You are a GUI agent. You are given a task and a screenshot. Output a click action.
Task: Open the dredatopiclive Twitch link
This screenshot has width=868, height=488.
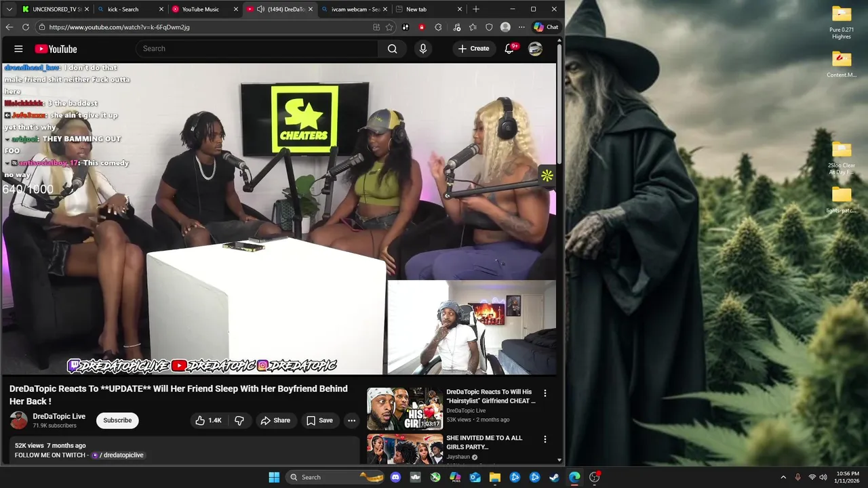point(118,455)
